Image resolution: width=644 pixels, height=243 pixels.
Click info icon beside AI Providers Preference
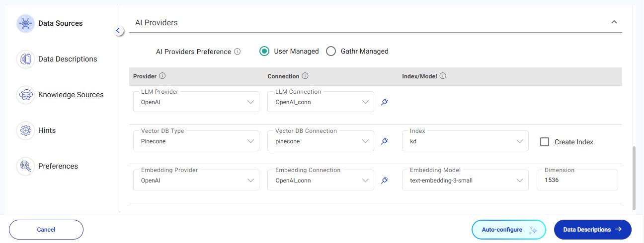238,52
